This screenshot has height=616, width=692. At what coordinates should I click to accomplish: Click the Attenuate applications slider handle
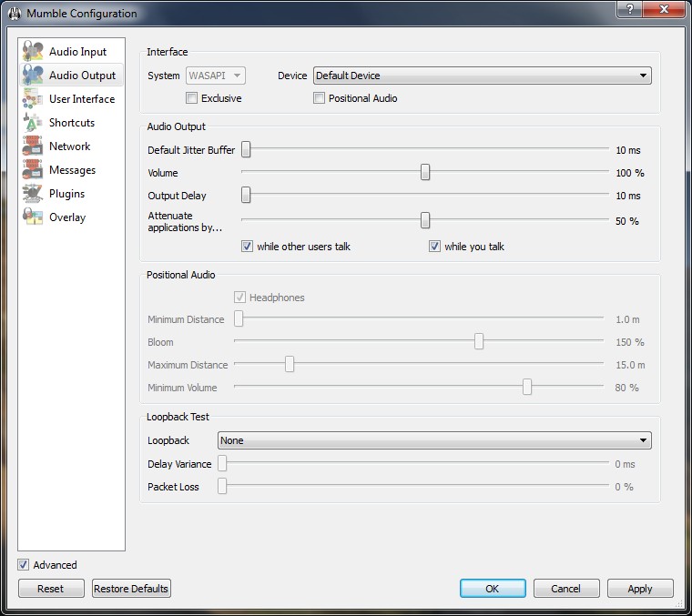pyautogui.click(x=425, y=220)
